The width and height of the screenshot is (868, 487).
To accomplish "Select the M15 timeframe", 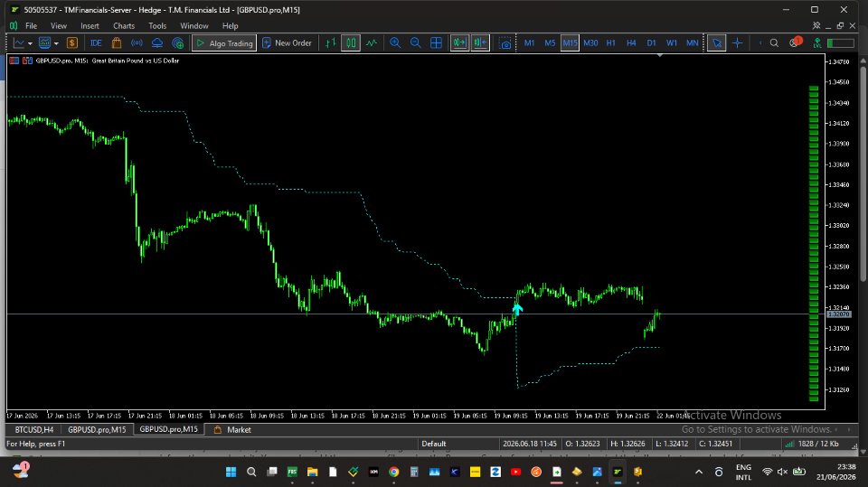I will [570, 42].
